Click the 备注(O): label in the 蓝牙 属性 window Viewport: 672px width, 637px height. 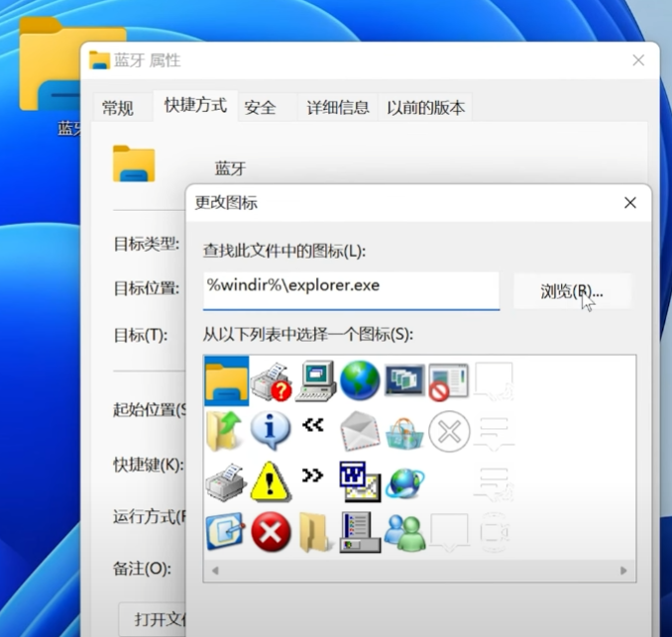tap(142, 569)
